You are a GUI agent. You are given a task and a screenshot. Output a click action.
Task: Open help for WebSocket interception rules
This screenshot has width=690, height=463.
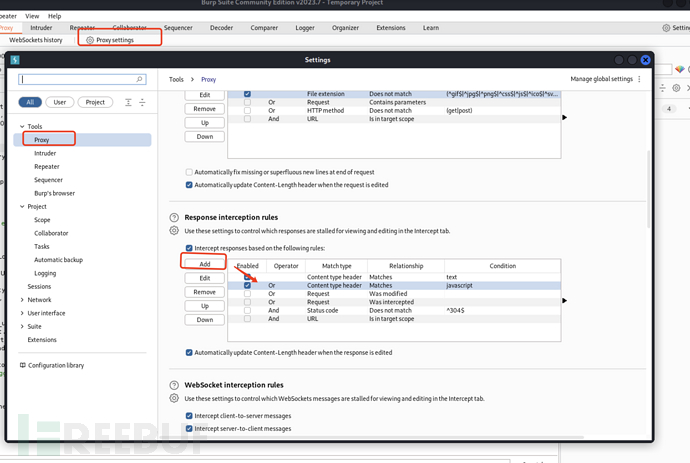pos(174,384)
